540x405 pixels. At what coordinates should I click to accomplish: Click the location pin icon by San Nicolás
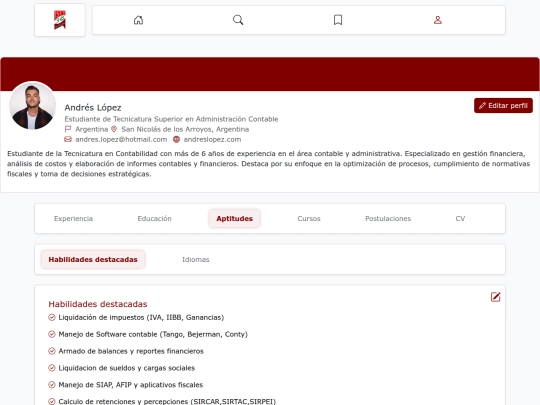pos(114,129)
